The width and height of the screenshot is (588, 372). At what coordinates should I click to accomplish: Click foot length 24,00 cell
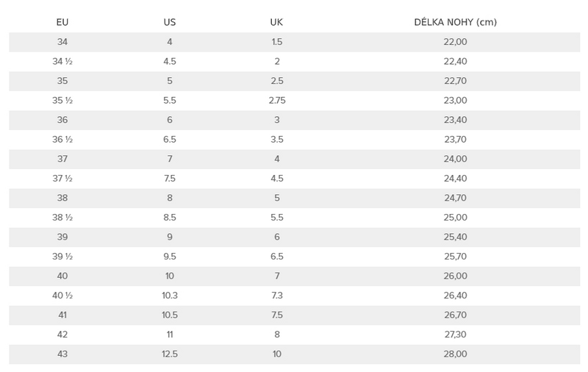click(x=455, y=159)
